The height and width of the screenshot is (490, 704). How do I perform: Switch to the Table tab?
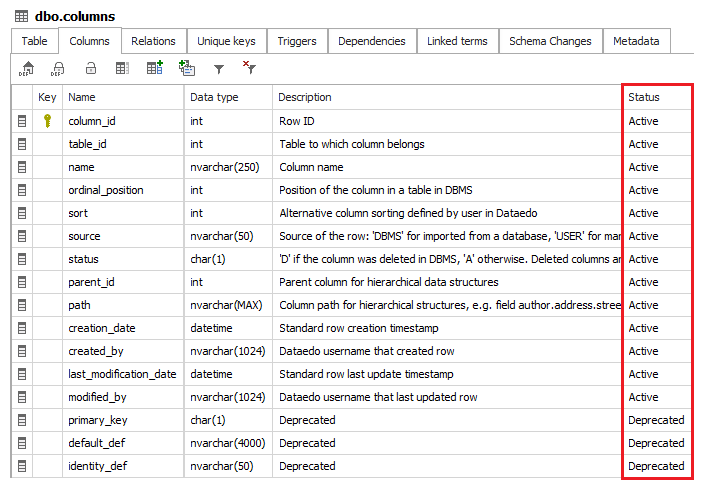[34, 41]
